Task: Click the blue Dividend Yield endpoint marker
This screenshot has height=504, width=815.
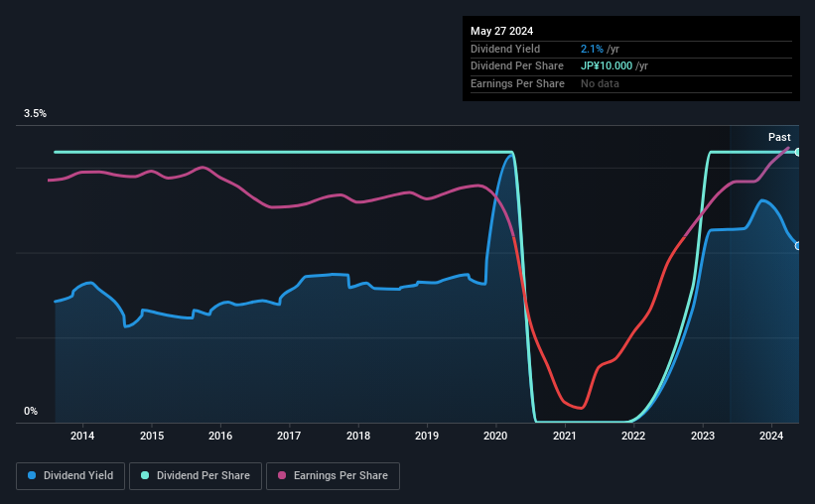Action: pyautogui.click(x=797, y=246)
